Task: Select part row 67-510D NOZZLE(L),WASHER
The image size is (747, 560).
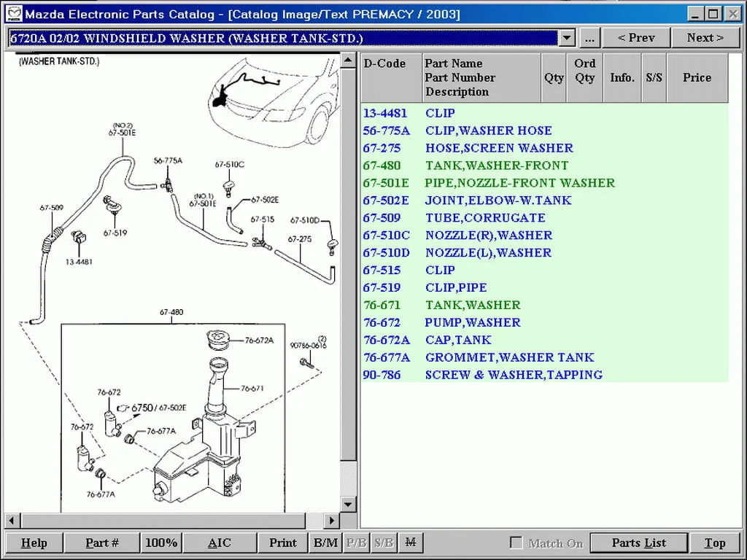Action: click(544, 253)
